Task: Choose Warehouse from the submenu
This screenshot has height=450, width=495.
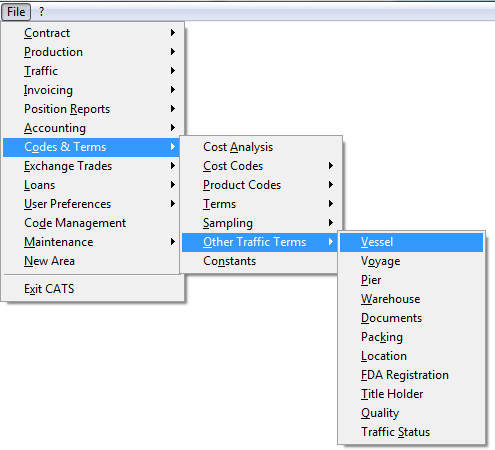Action: 411,299
